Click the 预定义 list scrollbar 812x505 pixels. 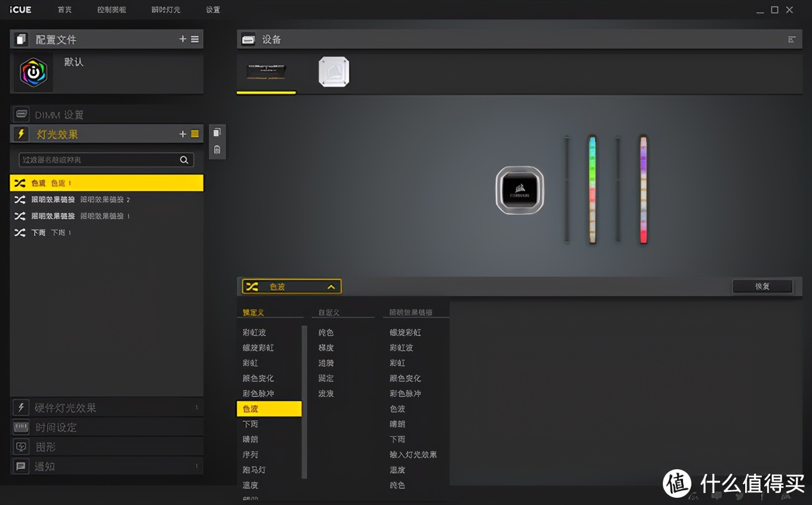304,402
